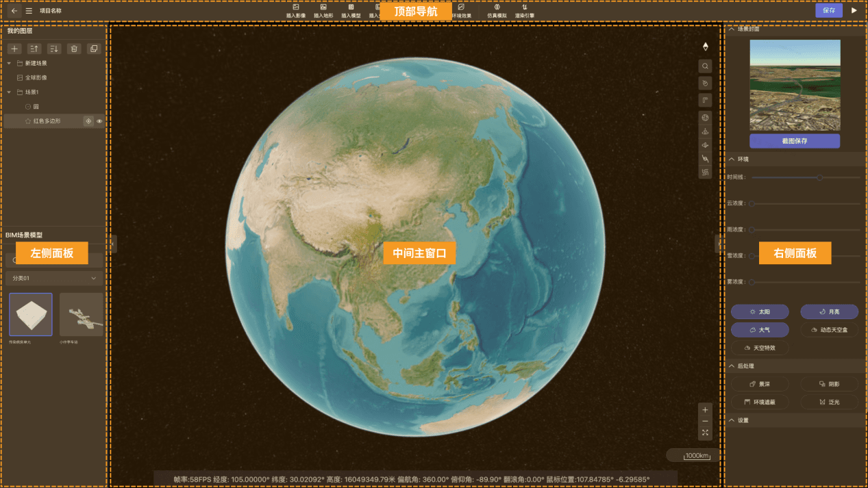Image resolution: width=868 pixels, height=488 pixels.
Task: Zoom in with the map plus button
Action: pos(705,410)
